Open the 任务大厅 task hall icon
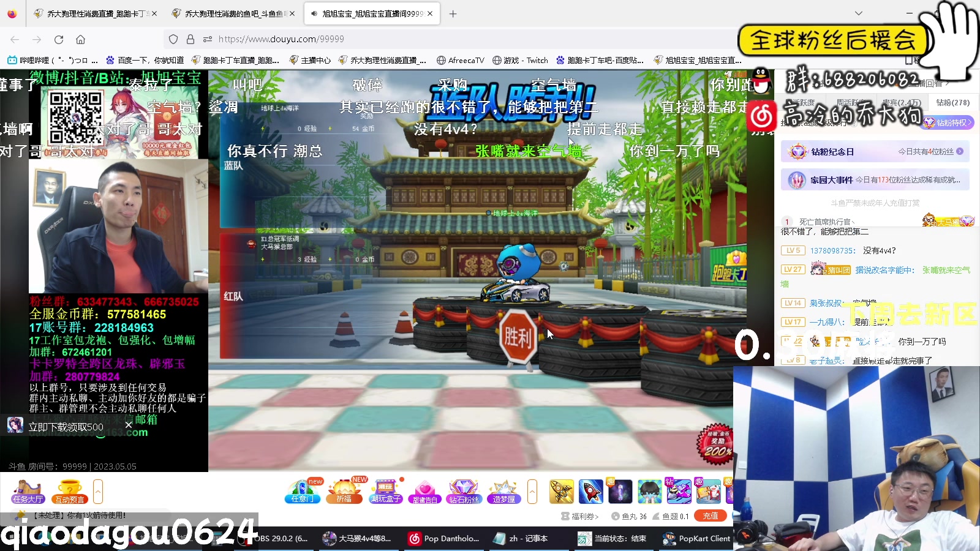This screenshot has height=551, width=980. (28, 492)
